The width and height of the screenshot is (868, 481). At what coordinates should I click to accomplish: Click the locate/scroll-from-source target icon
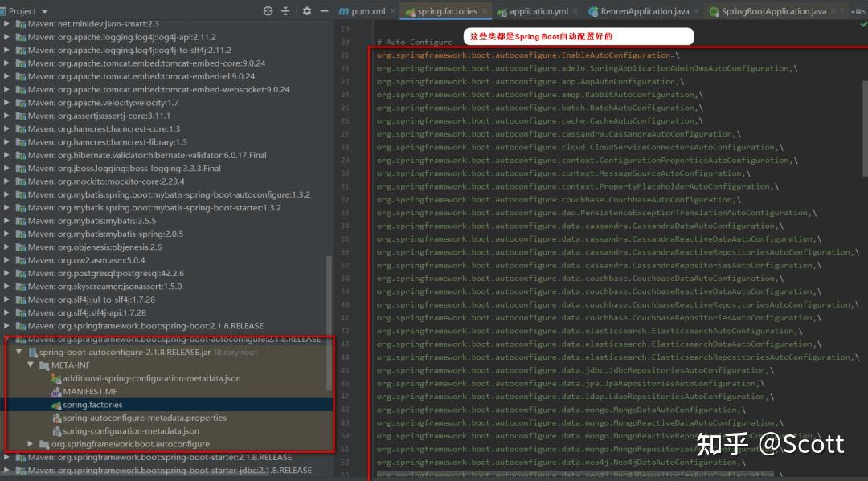coord(268,11)
